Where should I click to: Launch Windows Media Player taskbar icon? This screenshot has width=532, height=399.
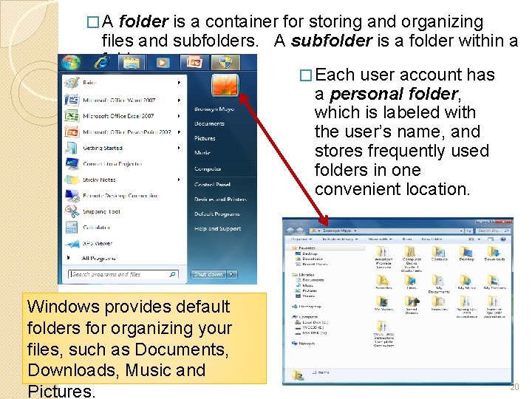(x=163, y=63)
